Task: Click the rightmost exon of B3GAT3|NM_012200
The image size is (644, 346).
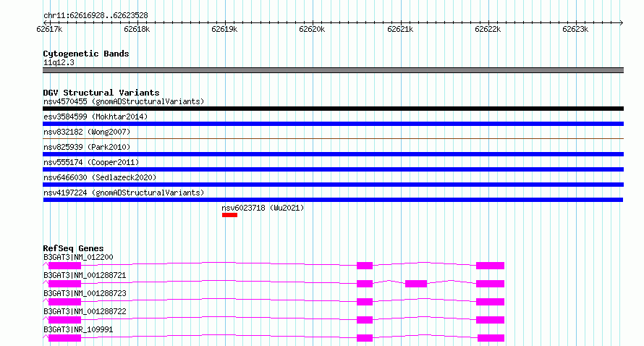Action: (x=490, y=266)
